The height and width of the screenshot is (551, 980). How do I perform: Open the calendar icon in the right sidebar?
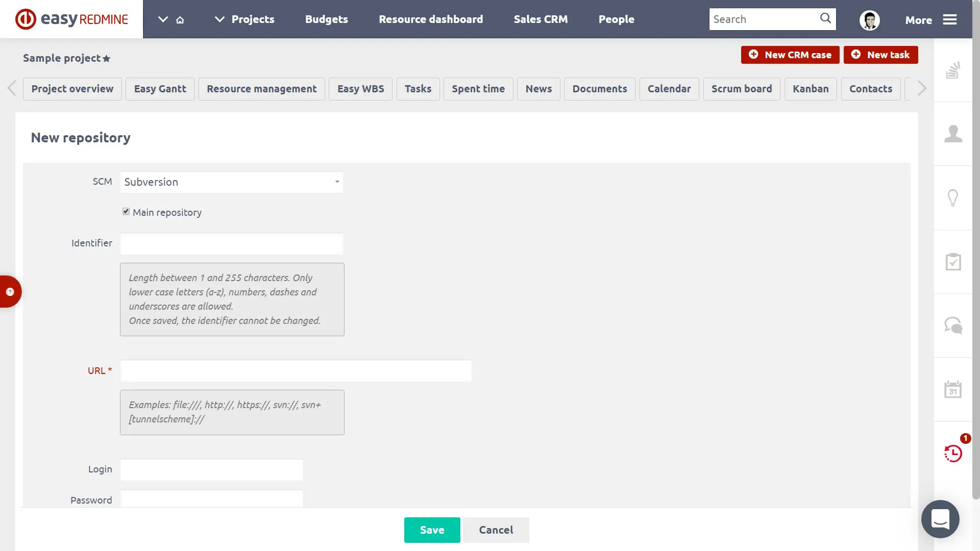pos(953,389)
